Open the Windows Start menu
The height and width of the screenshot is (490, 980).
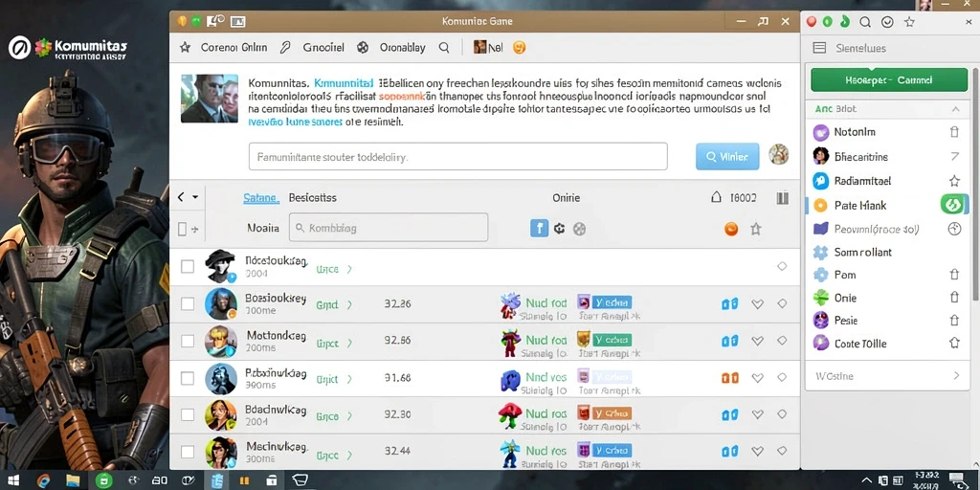tap(13, 480)
